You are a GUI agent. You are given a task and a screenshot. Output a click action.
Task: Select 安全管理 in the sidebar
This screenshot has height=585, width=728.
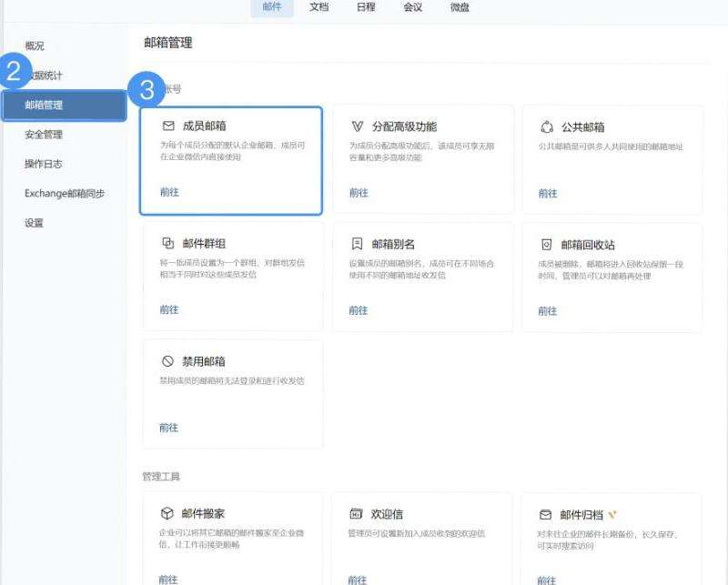pyautogui.click(x=44, y=135)
